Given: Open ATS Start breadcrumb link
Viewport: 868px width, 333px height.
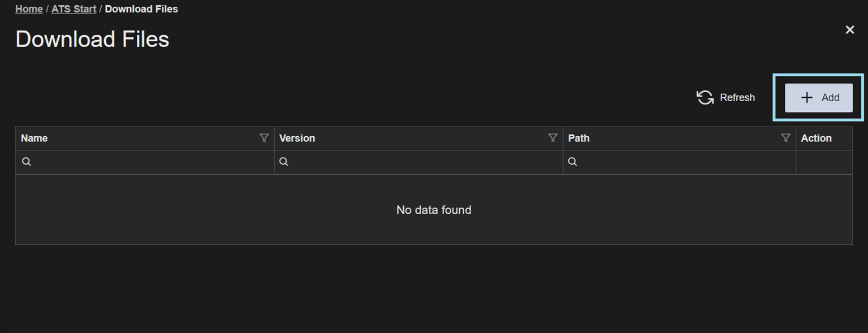Looking at the screenshot, I should pos(74,9).
